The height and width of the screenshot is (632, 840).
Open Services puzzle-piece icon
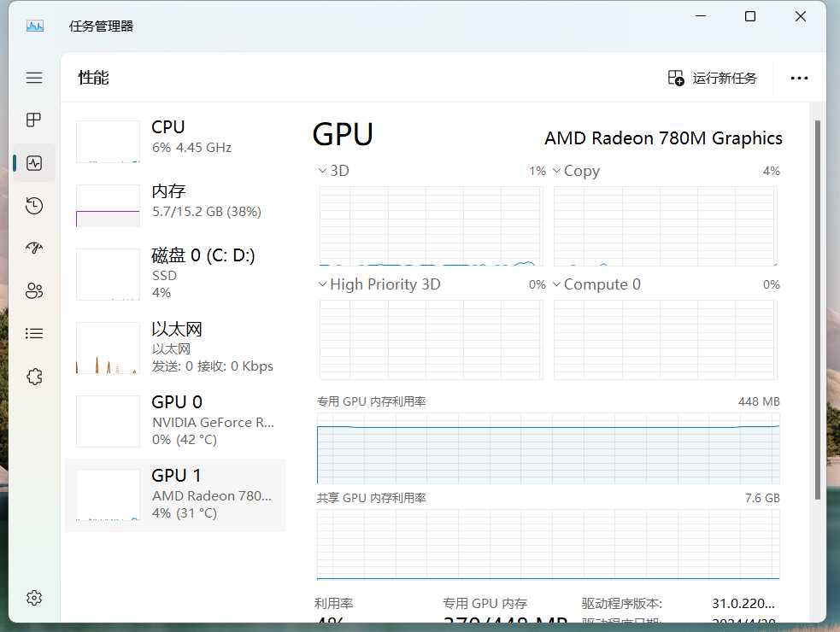pos(34,377)
